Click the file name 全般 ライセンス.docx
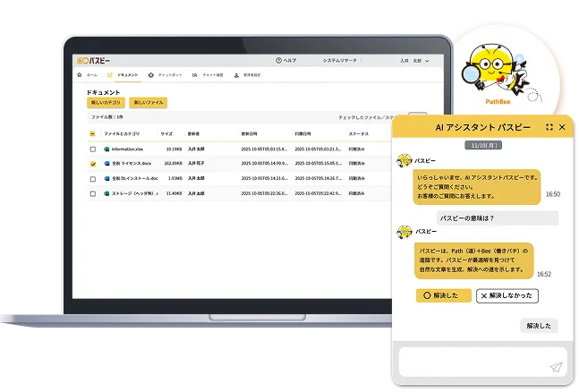The image size is (579, 392). tap(132, 163)
